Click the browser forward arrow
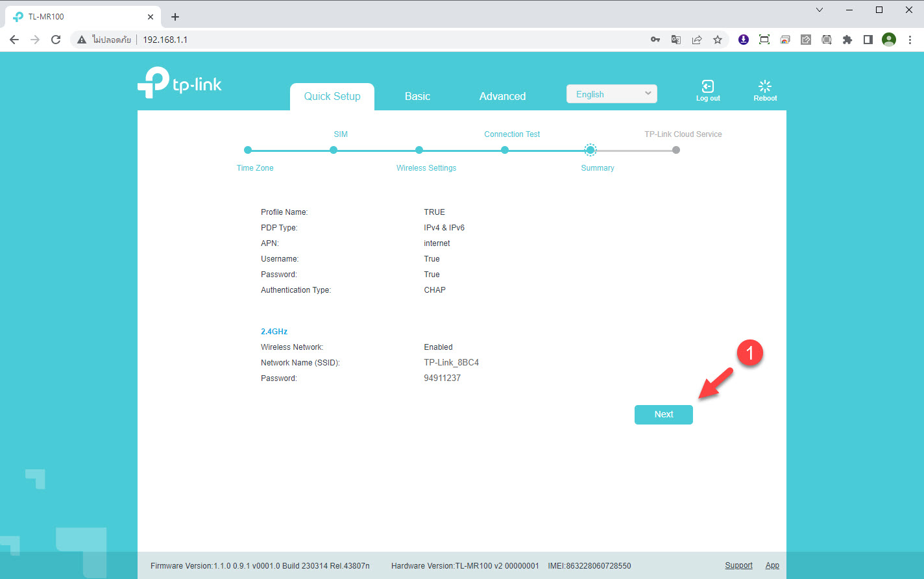This screenshot has height=579, width=924. click(35, 40)
